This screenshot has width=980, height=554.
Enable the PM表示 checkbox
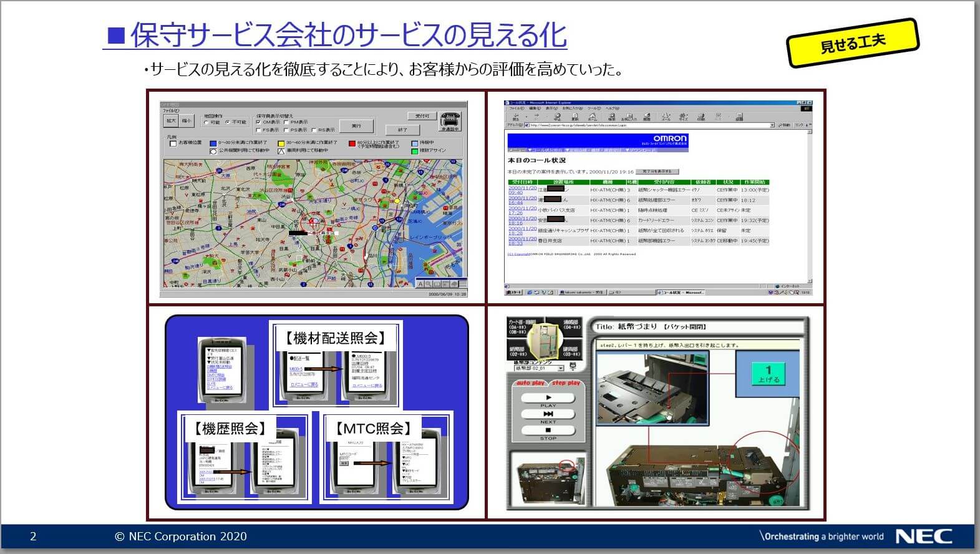(286, 122)
